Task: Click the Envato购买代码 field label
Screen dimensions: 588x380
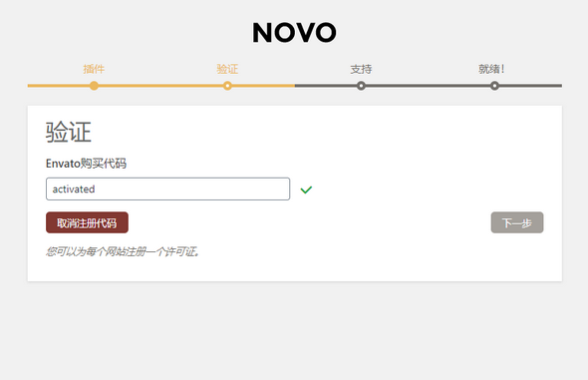Action: click(86, 164)
